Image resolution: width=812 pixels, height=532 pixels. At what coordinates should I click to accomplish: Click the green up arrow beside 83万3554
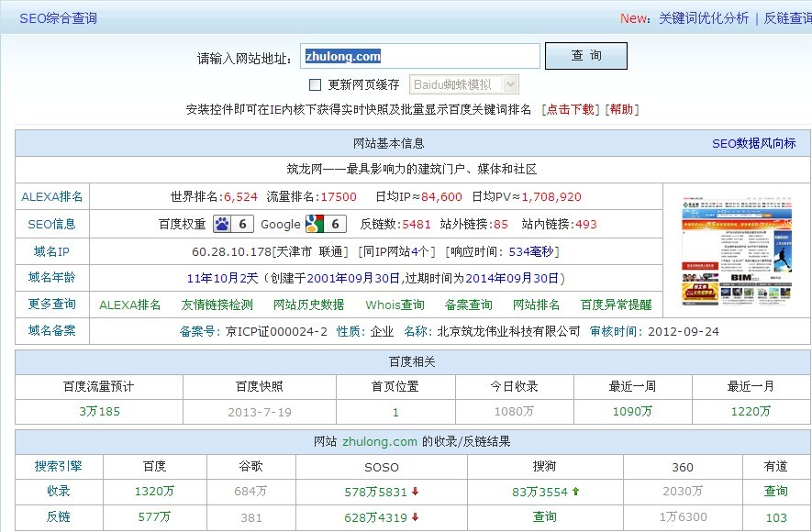576,492
